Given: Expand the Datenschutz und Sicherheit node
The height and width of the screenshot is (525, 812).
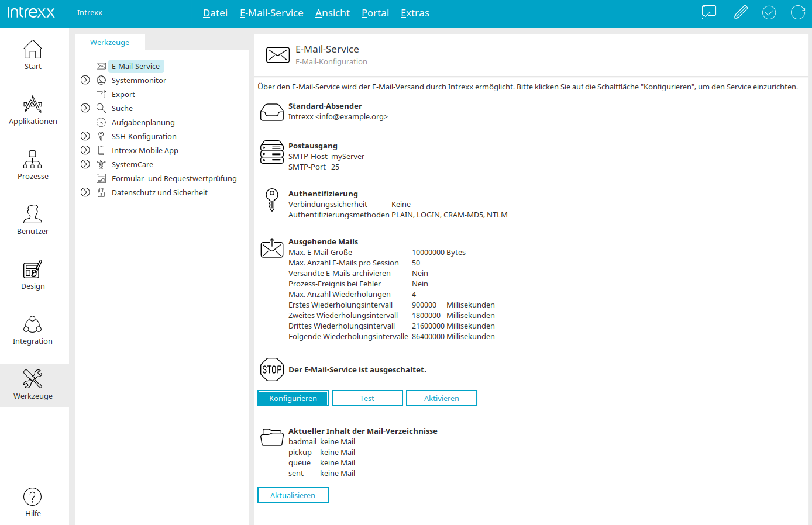Looking at the screenshot, I should click(85, 192).
